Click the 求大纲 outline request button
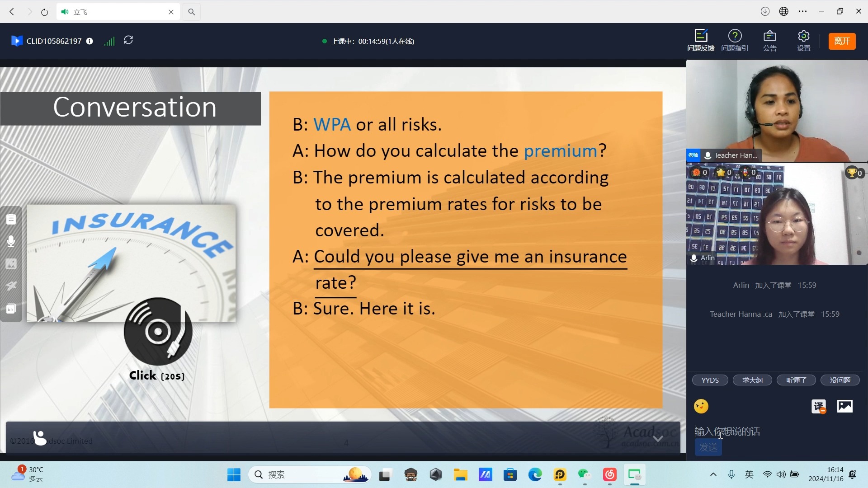The image size is (868, 488). click(752, 380)
